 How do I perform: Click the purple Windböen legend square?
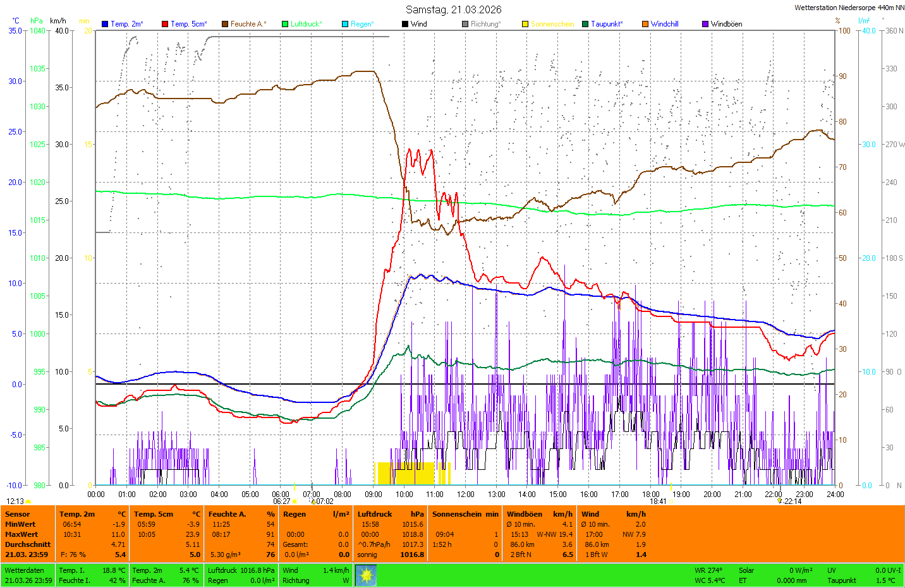(705, 24)
